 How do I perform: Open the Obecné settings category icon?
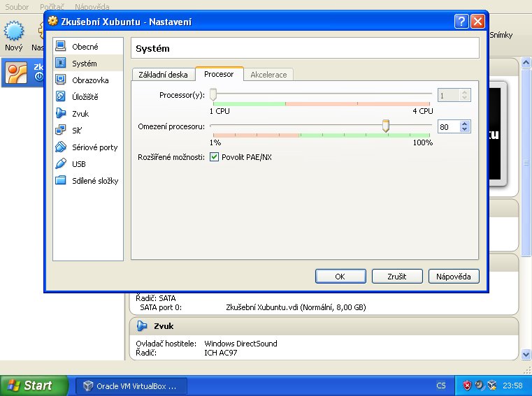tap(61, 46)
